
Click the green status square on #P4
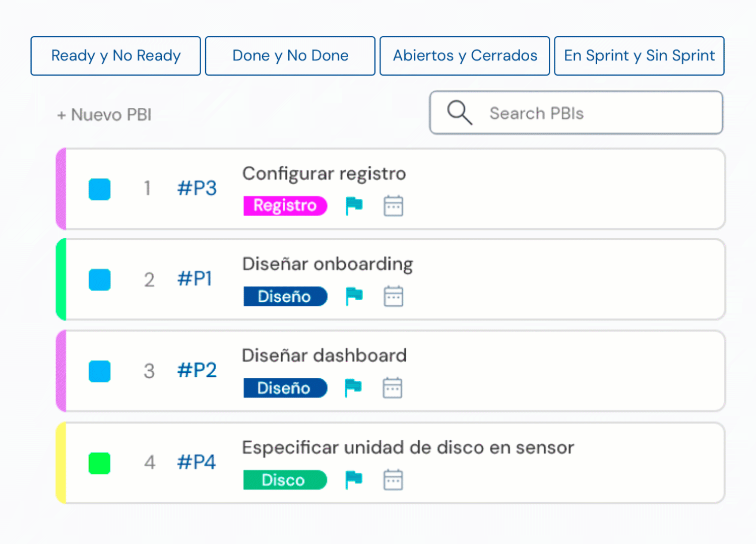100,463
